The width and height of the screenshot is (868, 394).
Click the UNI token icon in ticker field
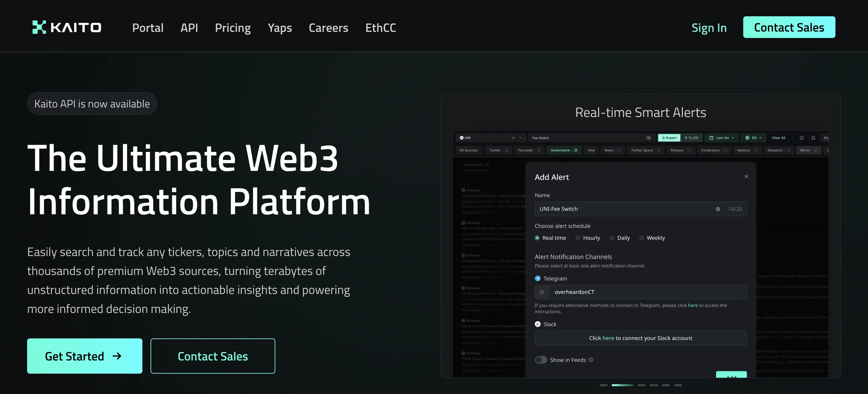click(461, 138)
